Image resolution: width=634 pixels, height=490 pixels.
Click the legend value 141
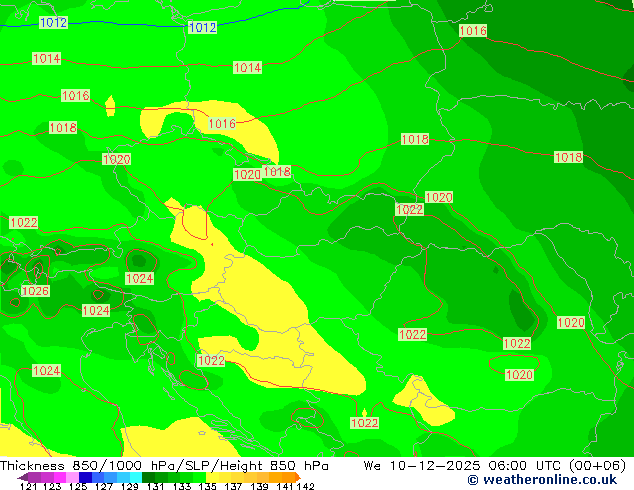285,486
